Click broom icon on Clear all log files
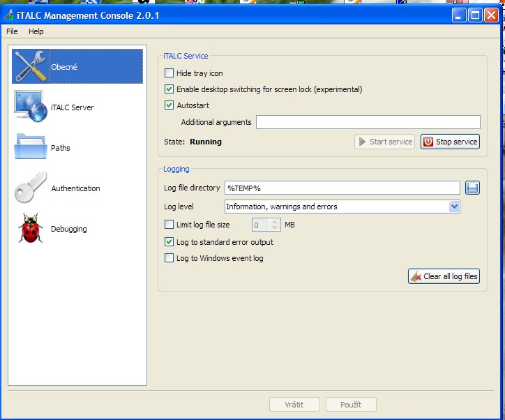This screenshot has width=505, height=420. [x=416, y=276]
